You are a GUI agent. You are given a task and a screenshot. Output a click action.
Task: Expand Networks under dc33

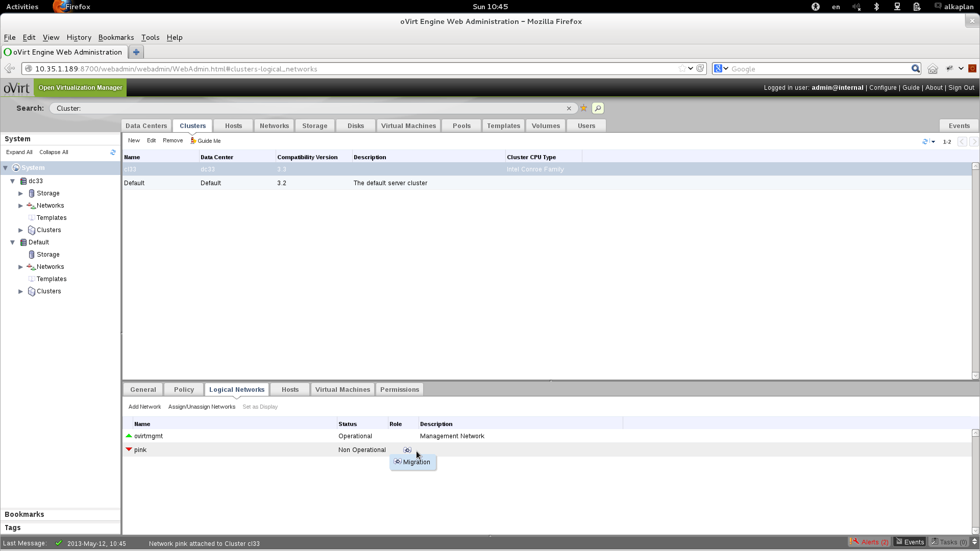tap(21, 206)
